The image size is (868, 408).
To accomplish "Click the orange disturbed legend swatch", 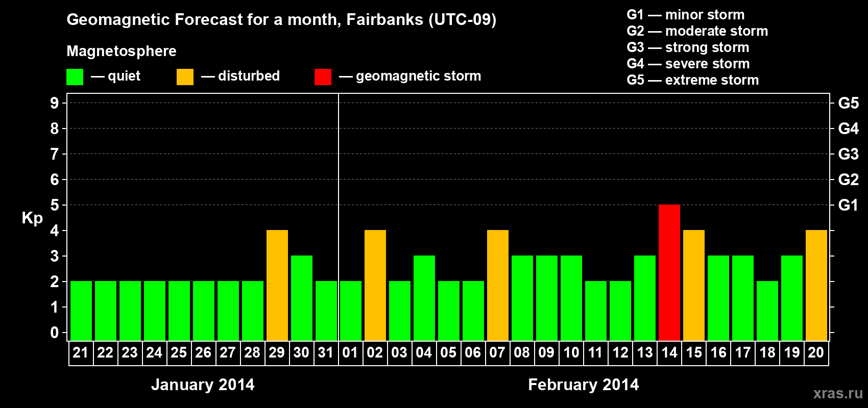I will pyautogui.click(x=185, y=77).
